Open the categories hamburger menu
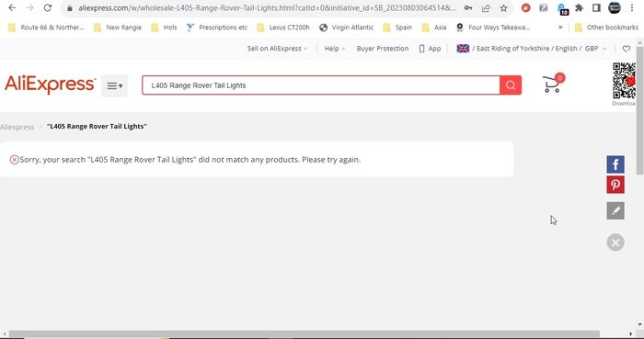Viewport: 644px width, 339px height. [115, 85]
